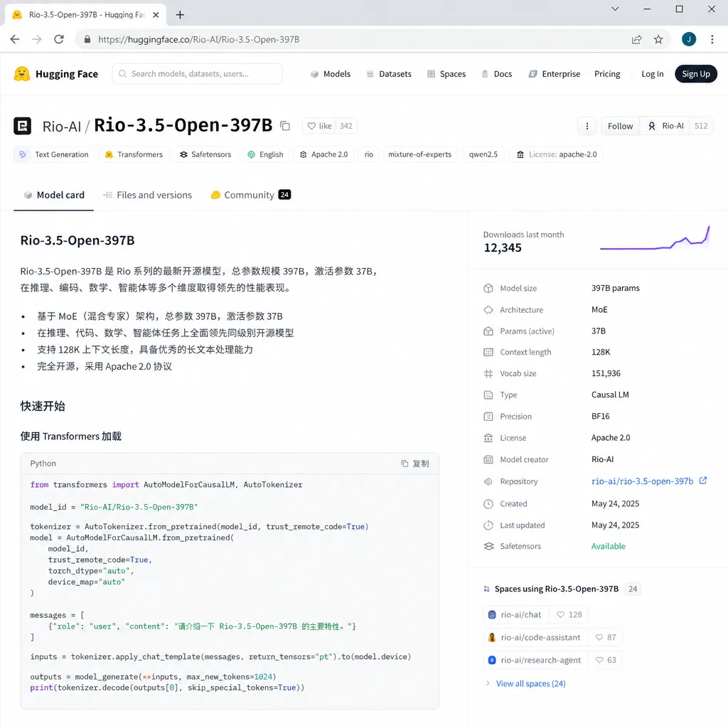Click the browser back arrow

(15, 40)
